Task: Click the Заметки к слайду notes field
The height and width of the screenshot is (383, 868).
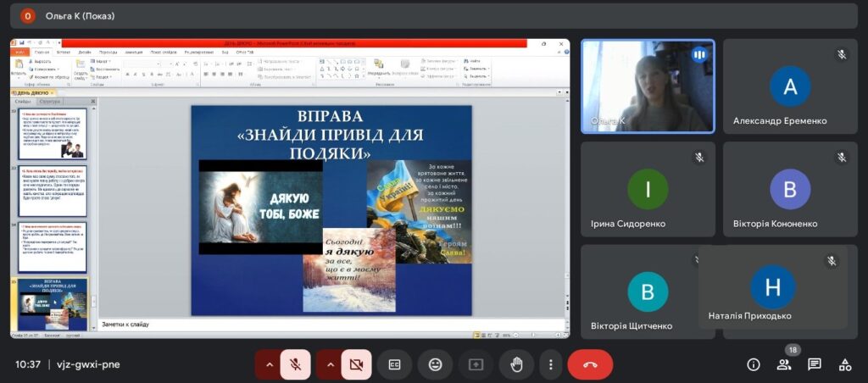Action: click(331, 324)
